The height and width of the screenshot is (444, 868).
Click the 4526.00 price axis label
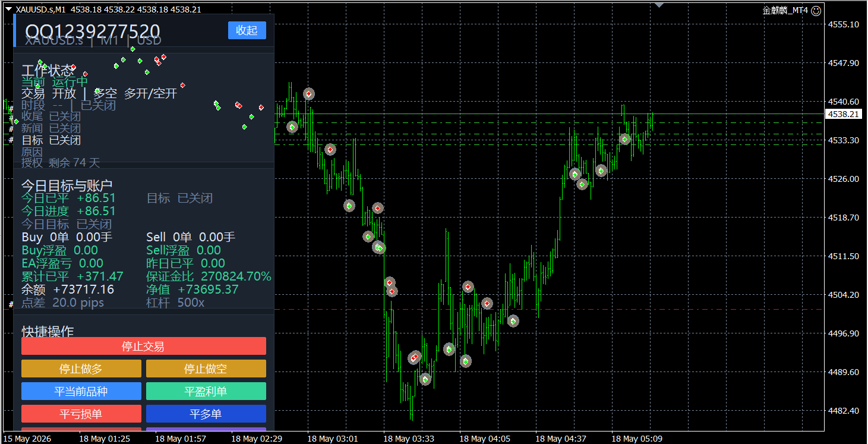point(844,179)
